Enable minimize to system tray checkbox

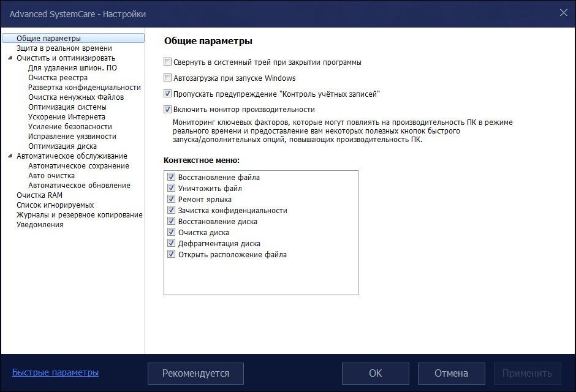[168, 62]
